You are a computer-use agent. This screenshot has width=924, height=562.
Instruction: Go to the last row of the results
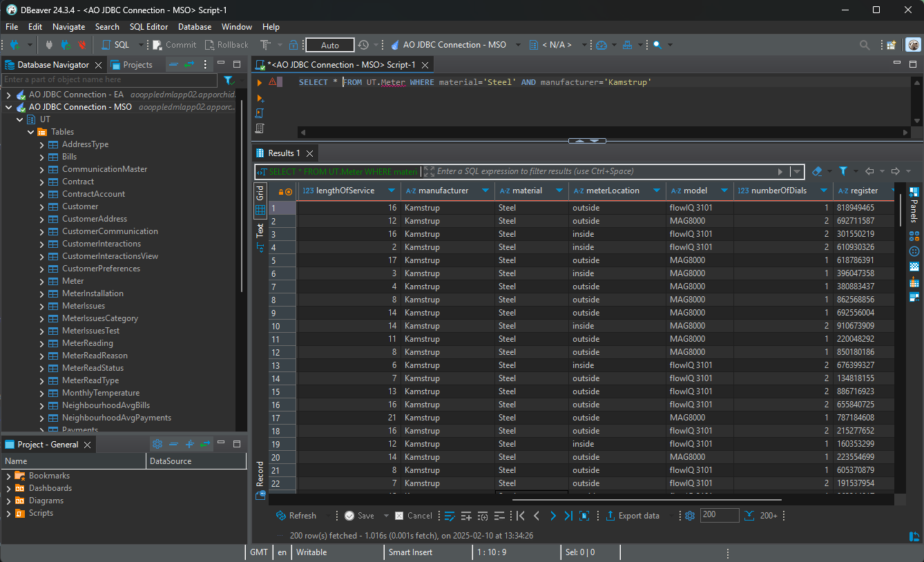pyautogui.click(x=568, y=516)
